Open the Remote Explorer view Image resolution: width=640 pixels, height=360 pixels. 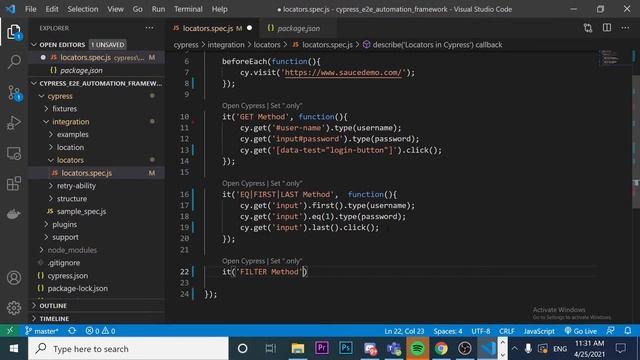(14, 153)
